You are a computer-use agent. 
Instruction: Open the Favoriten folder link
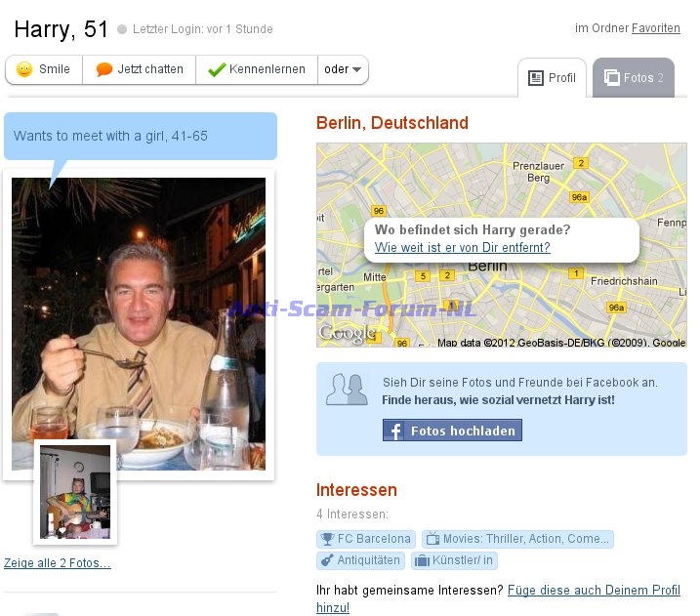pyautogui.click(x=655, y=28)
